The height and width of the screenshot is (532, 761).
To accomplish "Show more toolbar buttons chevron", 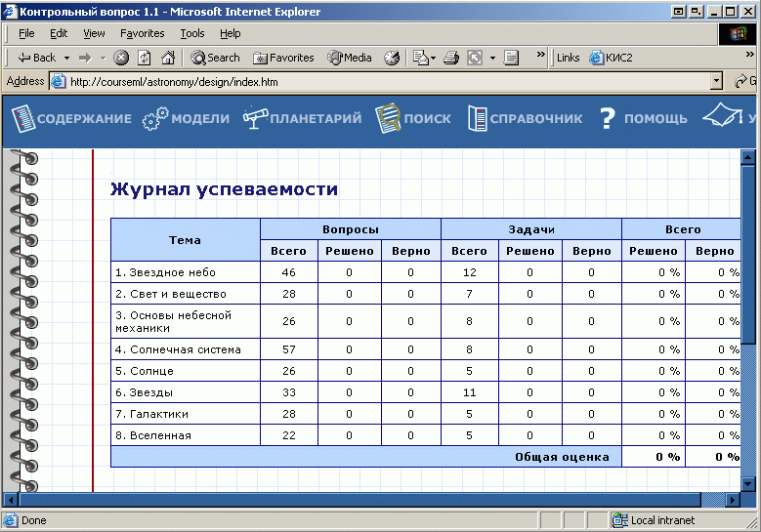I will point(540,55).
